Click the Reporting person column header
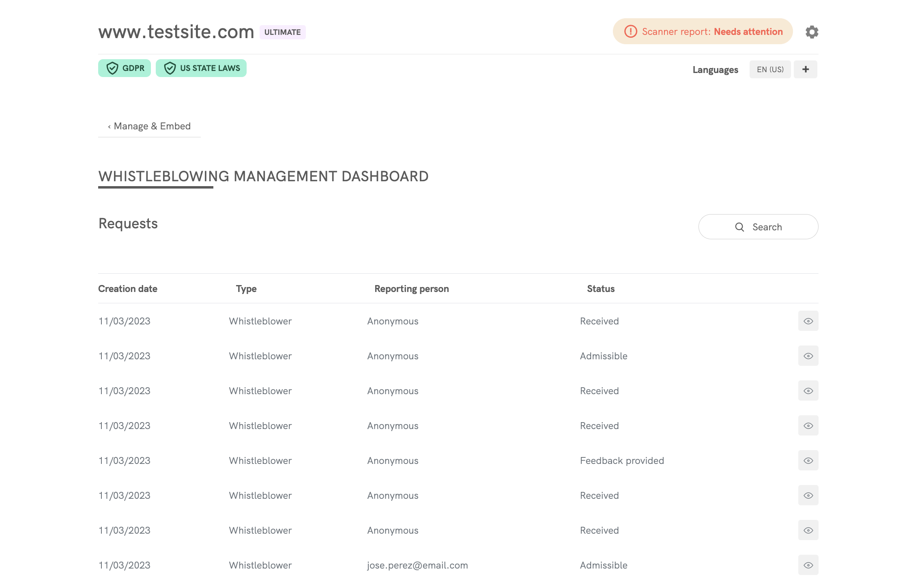 411,289
